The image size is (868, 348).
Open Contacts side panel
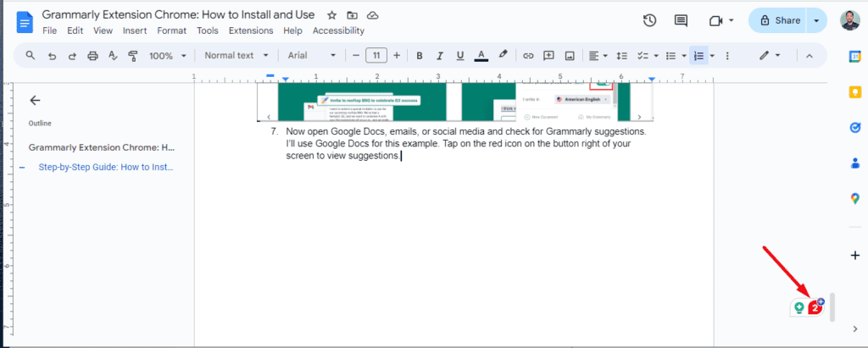[x=854, y=163]
